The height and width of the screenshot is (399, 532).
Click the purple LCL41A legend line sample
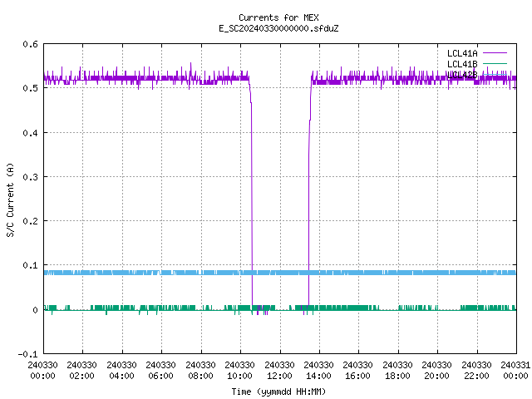pos(495,53)
